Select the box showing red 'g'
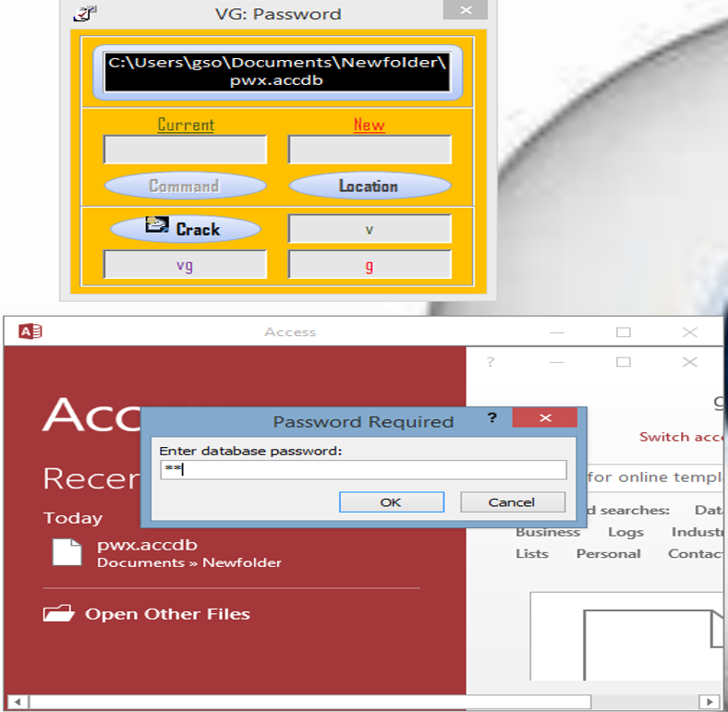Viewport: 728px width, 712px height. click(x=370, y=264)
